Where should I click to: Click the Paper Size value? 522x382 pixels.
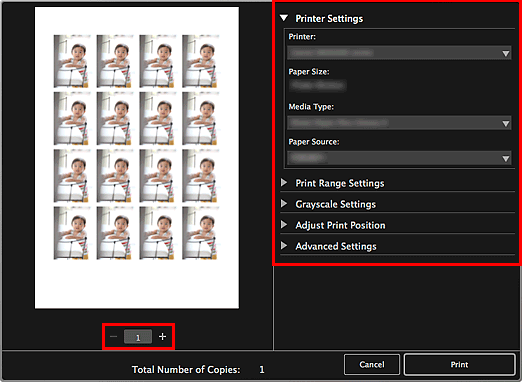point(317,86)
